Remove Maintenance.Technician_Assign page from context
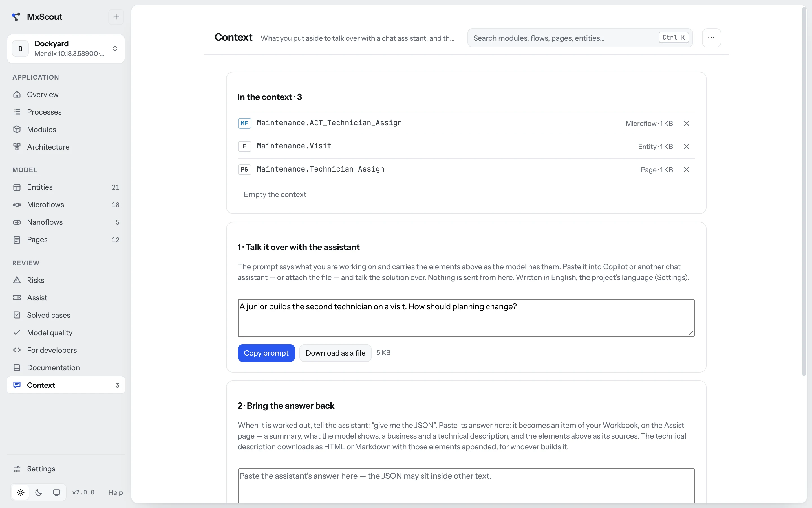Image resolution: width=812 pixels, height=508 pixels. point(687,170)
